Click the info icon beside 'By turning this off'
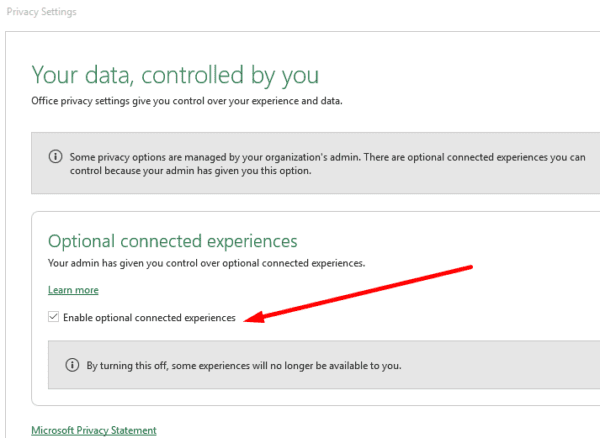Viewport: 600px width, 438px height. click(72, 365)
